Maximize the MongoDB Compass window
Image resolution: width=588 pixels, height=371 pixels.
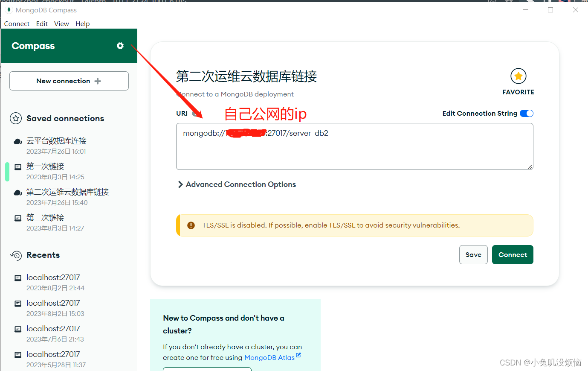pyautogui.click(x=550, y=10)
